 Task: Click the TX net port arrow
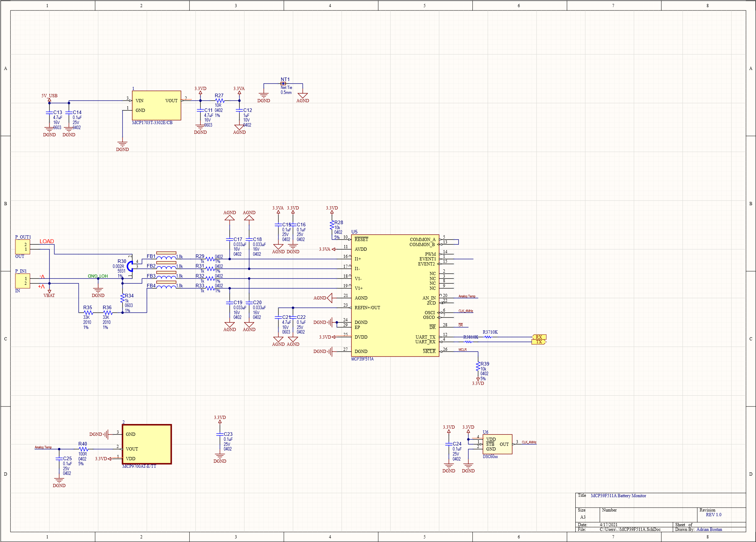tap(539, 342)
